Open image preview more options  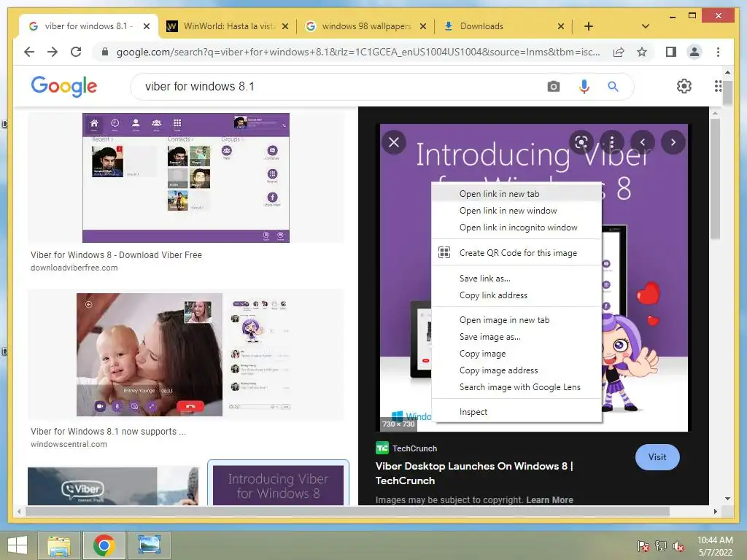612,142
